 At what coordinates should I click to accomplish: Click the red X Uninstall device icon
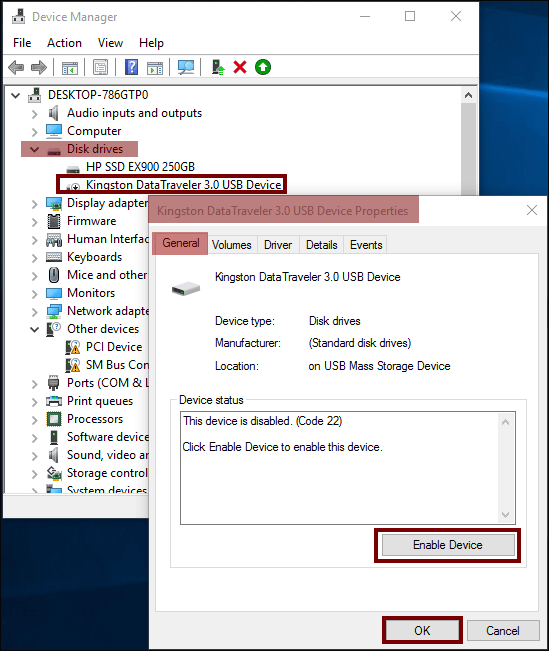pyautogui.click(x=240, y=67)
